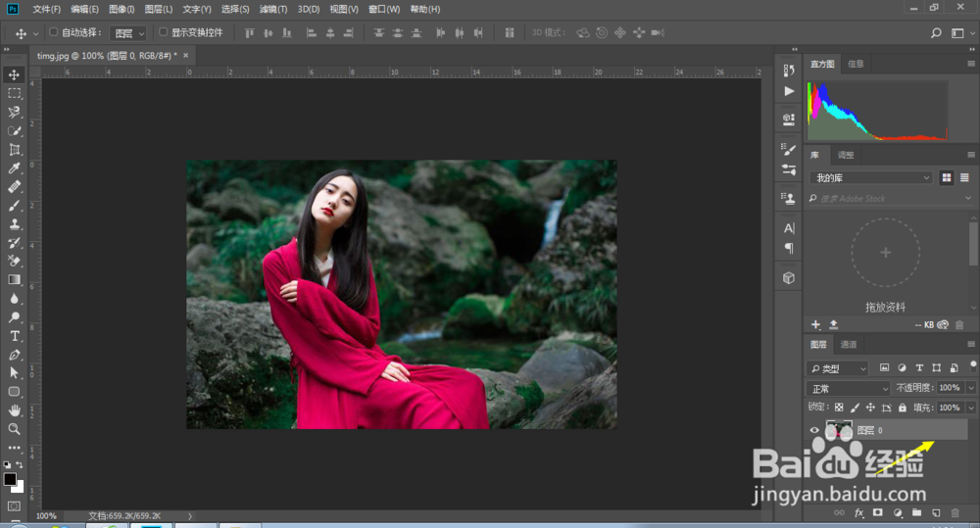Switch library to grid view
Image resolution: width=980 pixels, height=528 pixels.
click(x=947, y=178)
